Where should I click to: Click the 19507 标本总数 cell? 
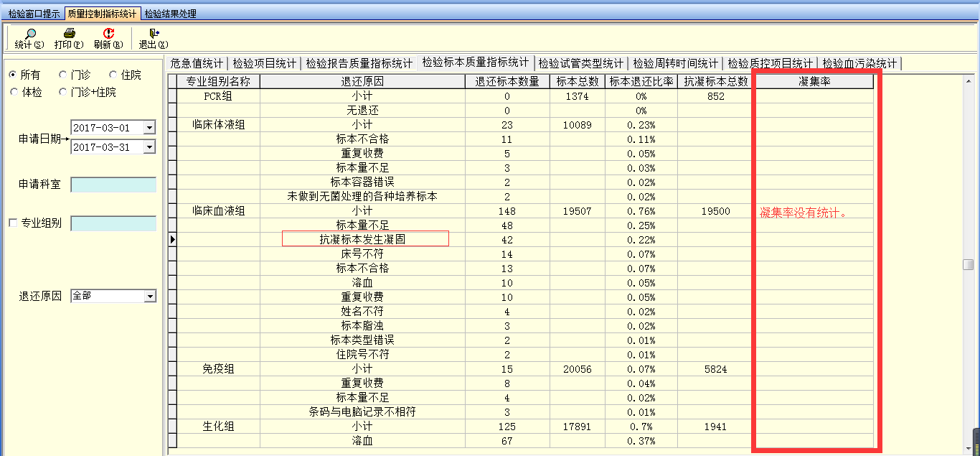coord(578,211)
